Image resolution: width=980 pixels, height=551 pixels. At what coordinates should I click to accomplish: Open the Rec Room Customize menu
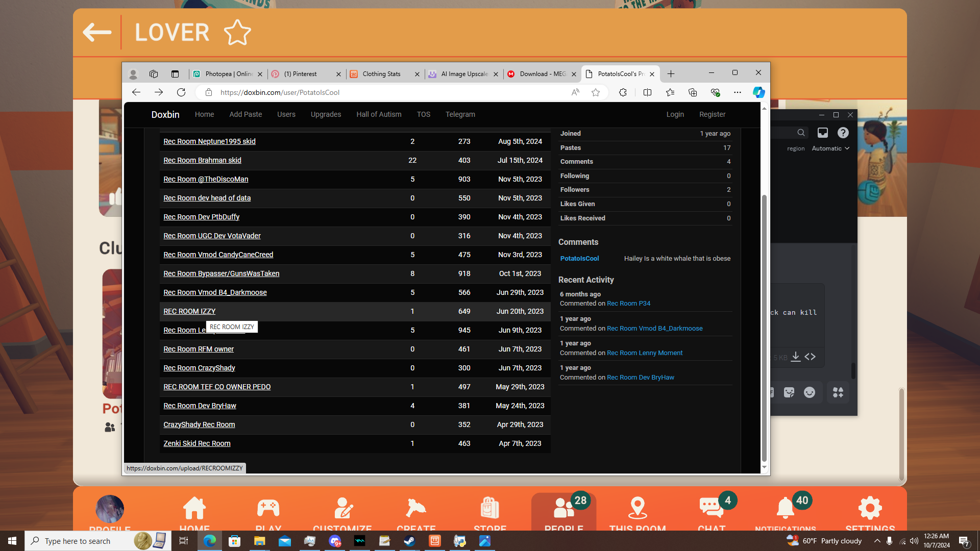click(x=342, y=509)
